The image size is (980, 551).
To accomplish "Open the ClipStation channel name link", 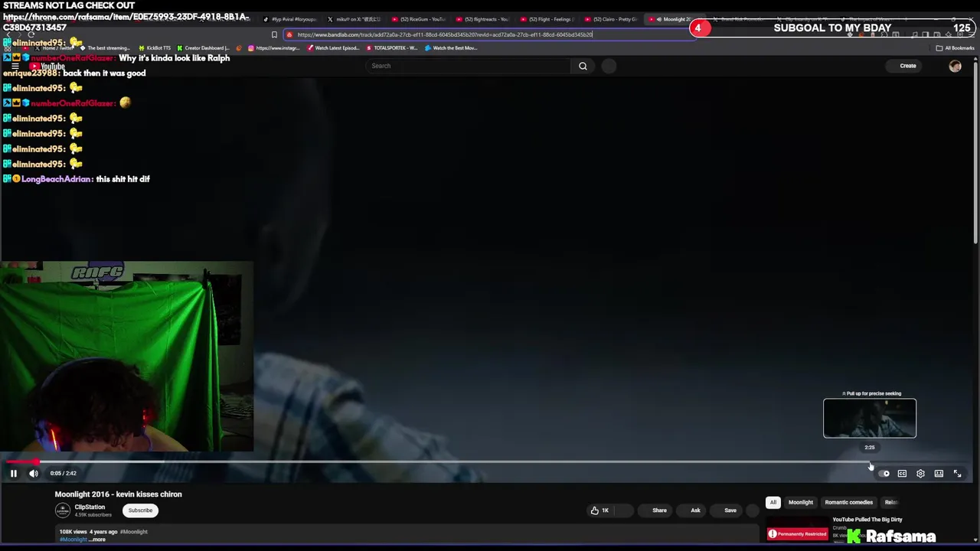I will coord(90,507).
